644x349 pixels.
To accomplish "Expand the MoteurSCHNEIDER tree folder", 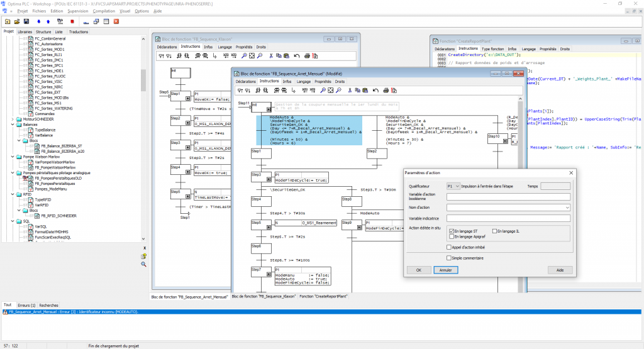I will coord(13,119).
